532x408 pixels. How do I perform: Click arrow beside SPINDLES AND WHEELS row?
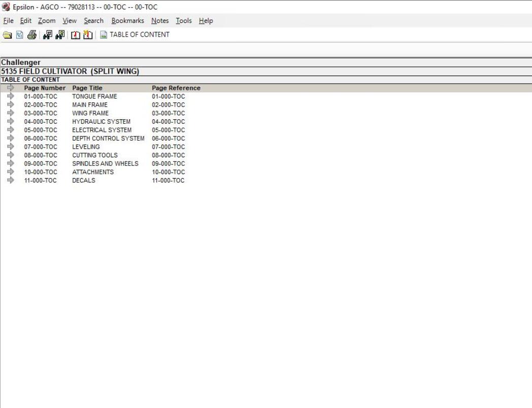(11, 163)
